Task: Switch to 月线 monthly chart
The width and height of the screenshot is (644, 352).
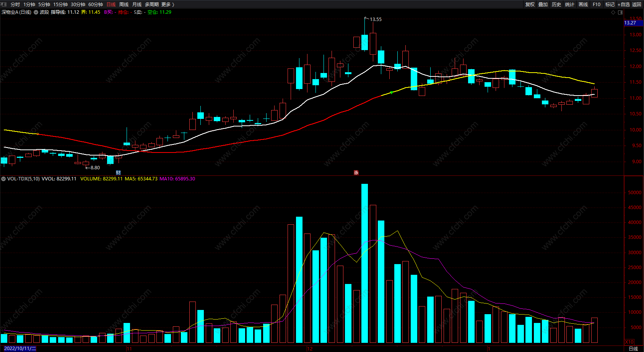Action: tap(137, 4)
